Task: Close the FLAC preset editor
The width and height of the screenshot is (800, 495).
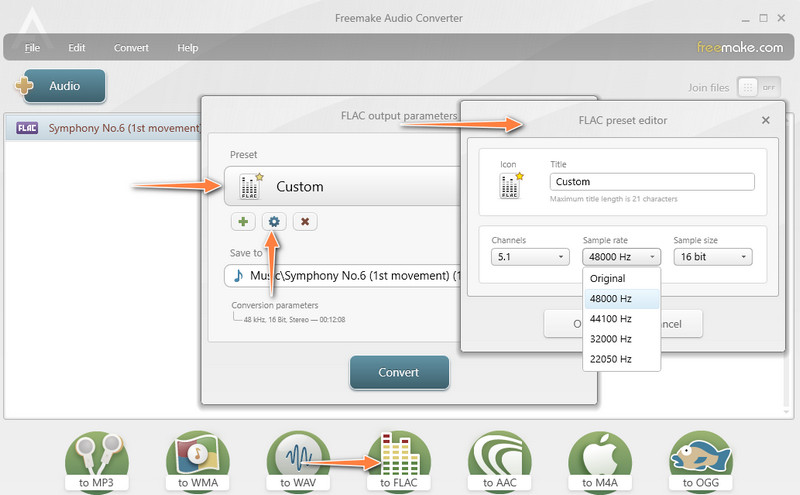Action: coord(765,120)
